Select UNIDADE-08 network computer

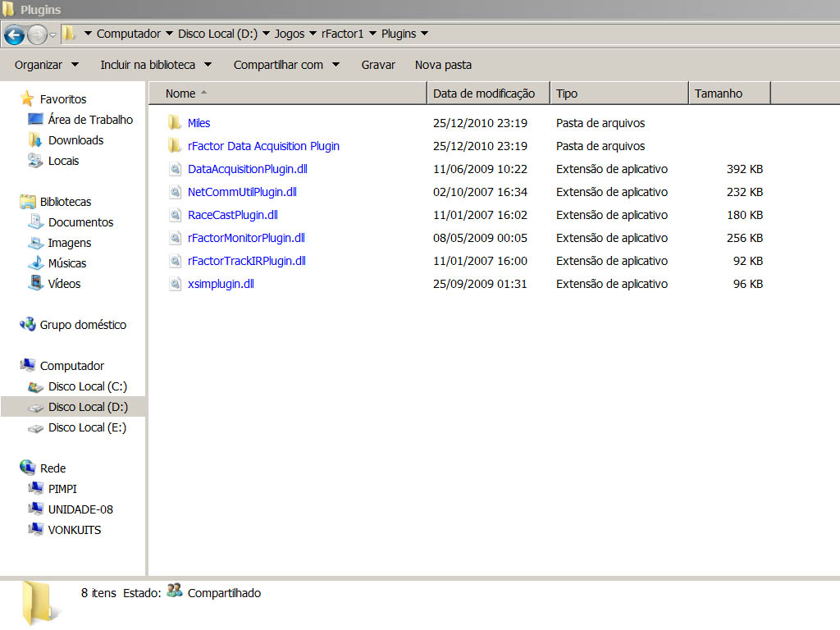pyautogui.click(x=80, y=509)
